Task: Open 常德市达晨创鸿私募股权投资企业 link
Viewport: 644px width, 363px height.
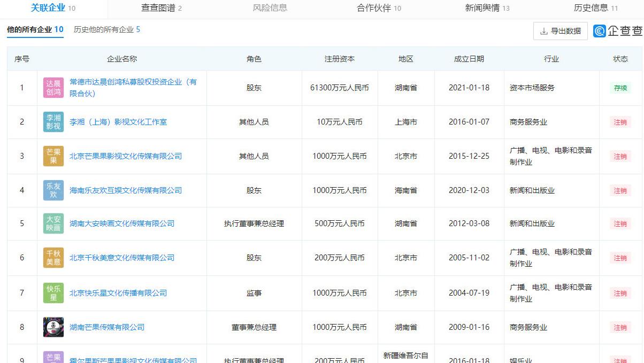Action: (133, 88)
